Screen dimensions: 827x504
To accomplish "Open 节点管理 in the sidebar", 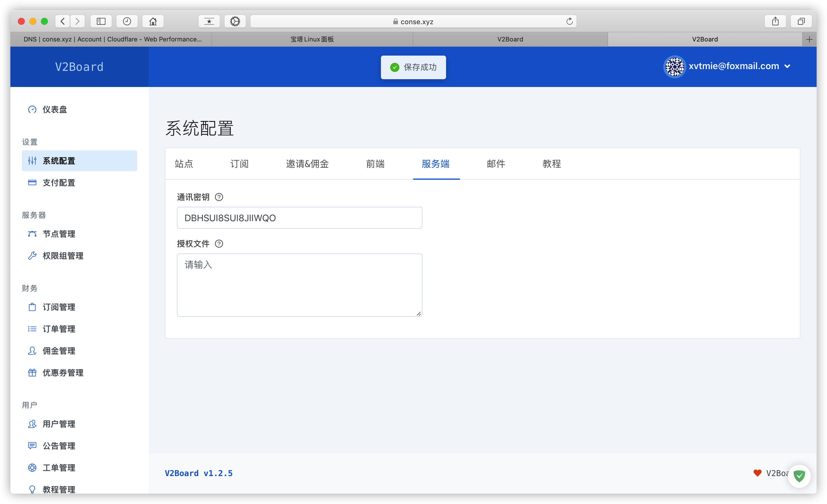I will tap(80, 234).
